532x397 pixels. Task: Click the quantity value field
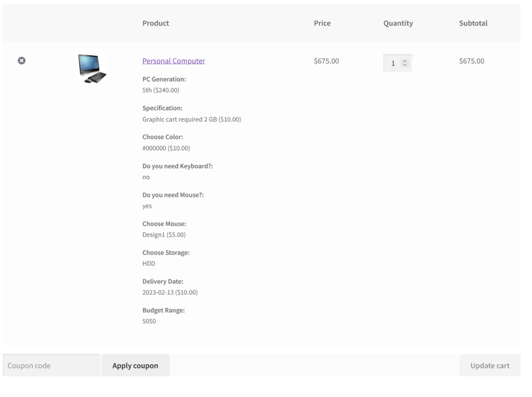[x=393, y=63]
